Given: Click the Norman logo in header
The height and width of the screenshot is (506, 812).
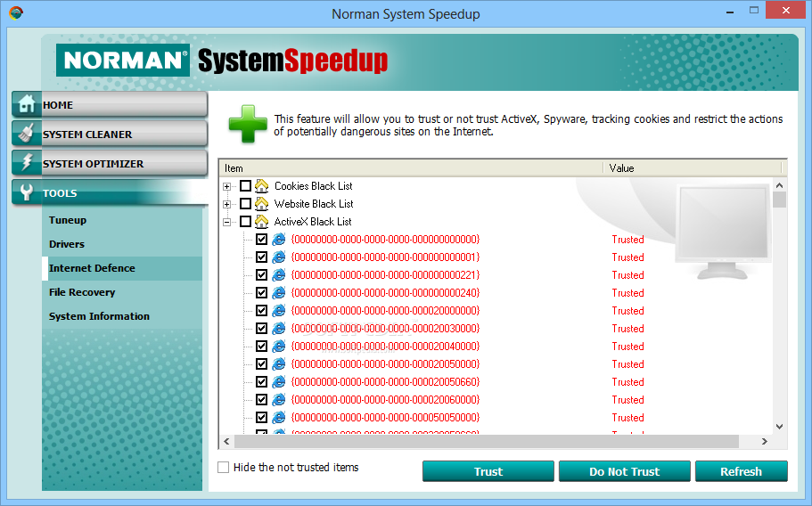Looking at the screenshot, I should [x=123, y=60].
